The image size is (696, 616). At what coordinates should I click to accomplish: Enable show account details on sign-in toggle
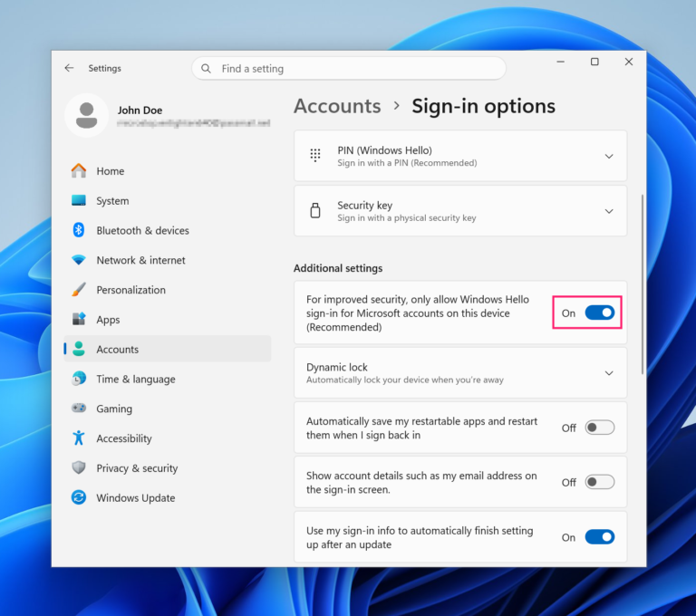pos(600,482)
